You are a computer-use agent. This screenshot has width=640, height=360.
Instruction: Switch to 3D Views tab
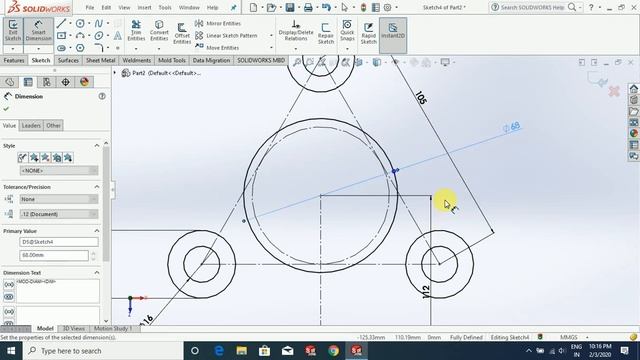click(x=73, y=329)
